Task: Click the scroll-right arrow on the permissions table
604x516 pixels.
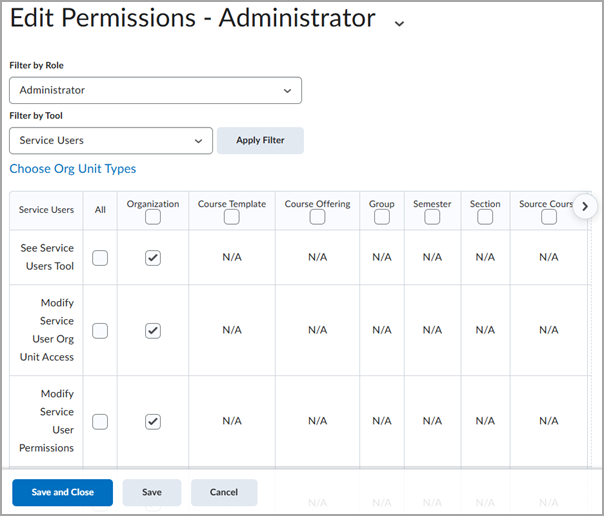Action: point(585,207)
